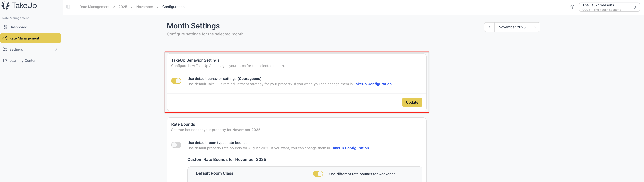644x182 pixels.
Task: Click the Learning Center graduation cap icon
Action: point(5,61)
